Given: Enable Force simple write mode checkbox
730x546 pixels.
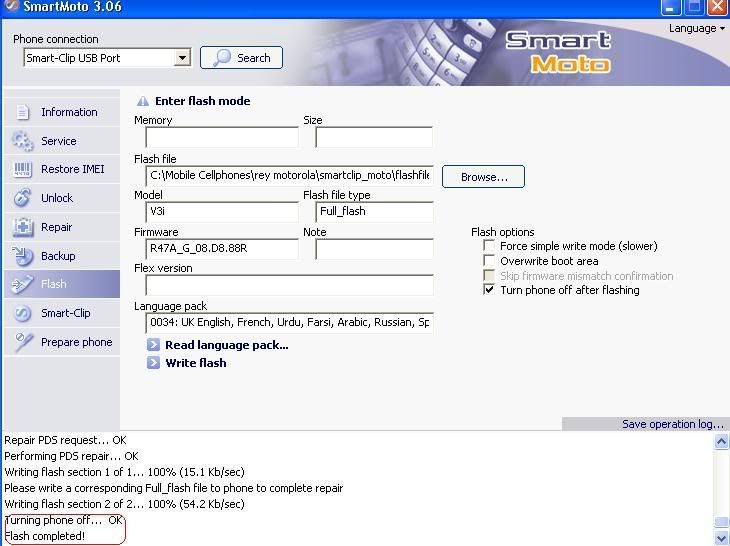Looking at the screenshot, I should (x=489, y=246).
